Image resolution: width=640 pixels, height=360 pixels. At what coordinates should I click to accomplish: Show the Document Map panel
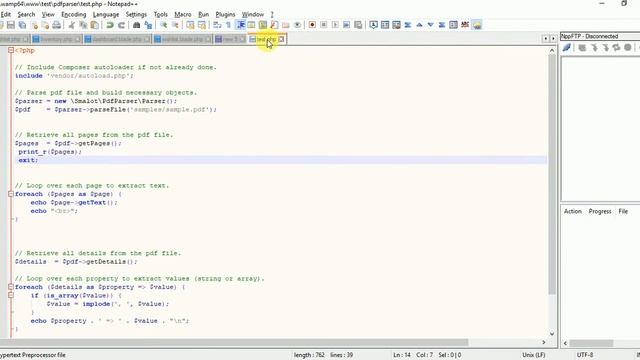coord(263,25)
